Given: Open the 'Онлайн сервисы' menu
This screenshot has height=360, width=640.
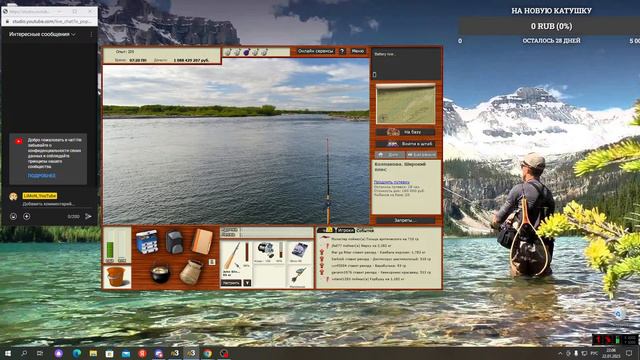Looking at the screenshot, I should click(x=315, y=51).
